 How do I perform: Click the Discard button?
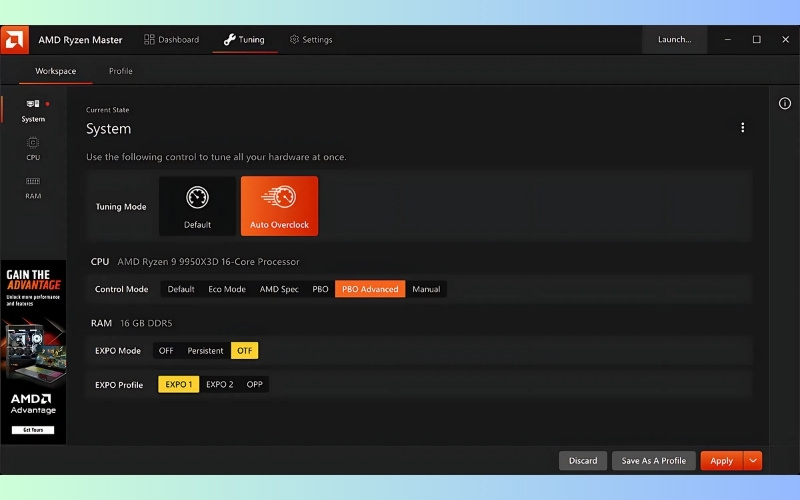[582, 461]
